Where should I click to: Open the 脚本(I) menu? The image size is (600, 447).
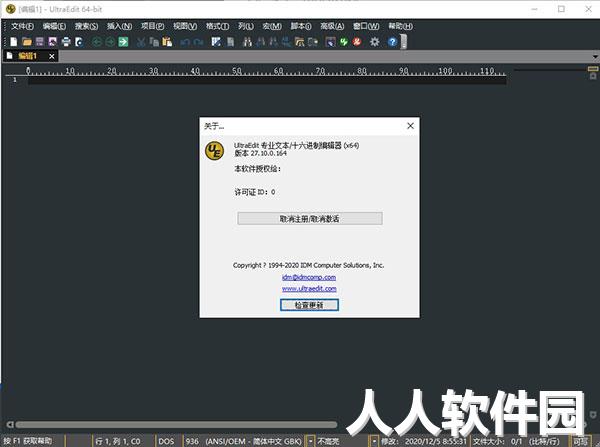(x=301, y=26)
